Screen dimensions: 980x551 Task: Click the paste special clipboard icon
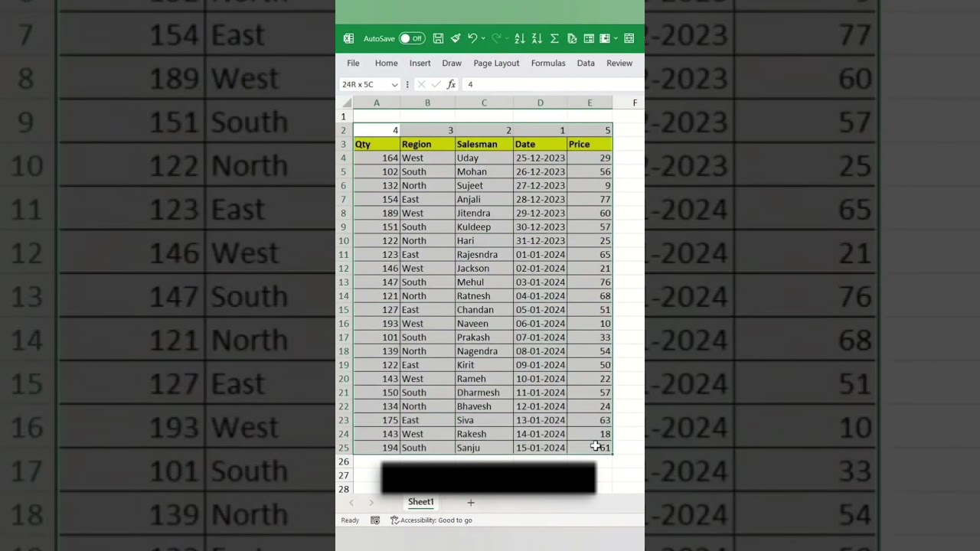[572, 38]
